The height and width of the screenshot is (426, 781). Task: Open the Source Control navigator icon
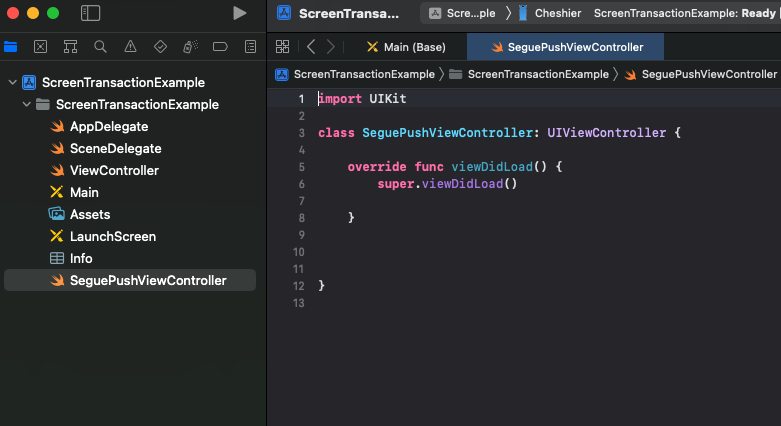(x=40, y=47)
